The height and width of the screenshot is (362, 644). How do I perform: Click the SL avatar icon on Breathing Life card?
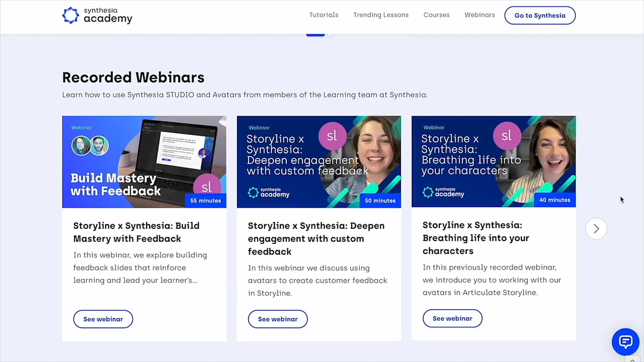(x=506, y=135)
